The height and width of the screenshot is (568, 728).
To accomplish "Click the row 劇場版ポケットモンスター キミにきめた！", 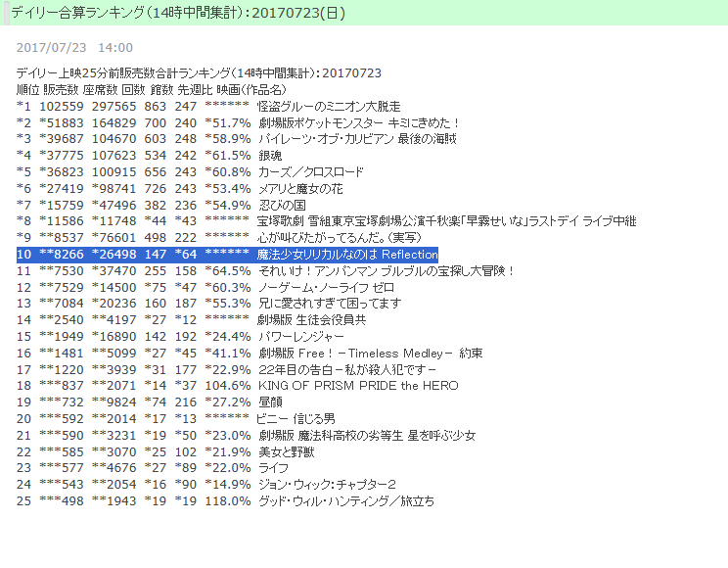I will pos(238,123).
